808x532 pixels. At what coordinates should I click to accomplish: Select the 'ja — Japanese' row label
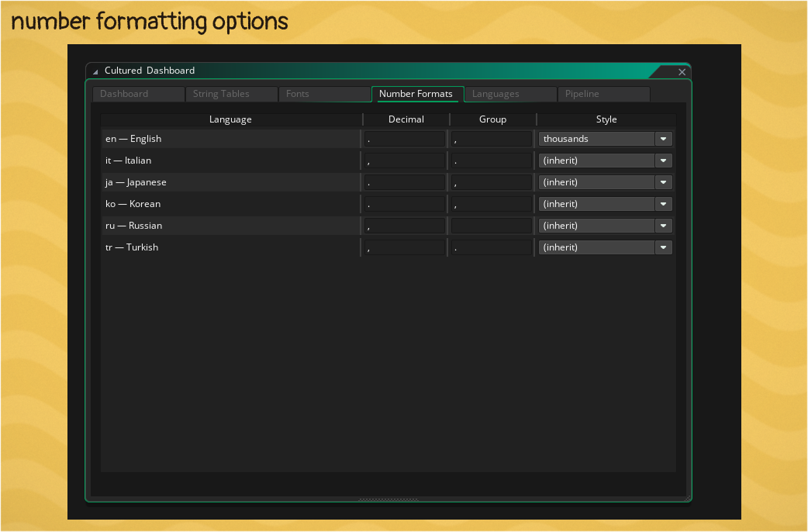click(136, 182)
